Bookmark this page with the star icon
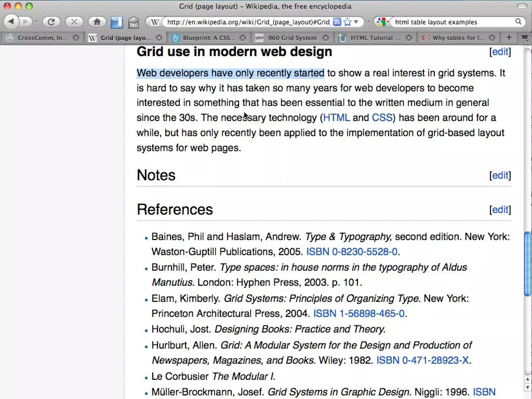 click(x=347, y=22)
